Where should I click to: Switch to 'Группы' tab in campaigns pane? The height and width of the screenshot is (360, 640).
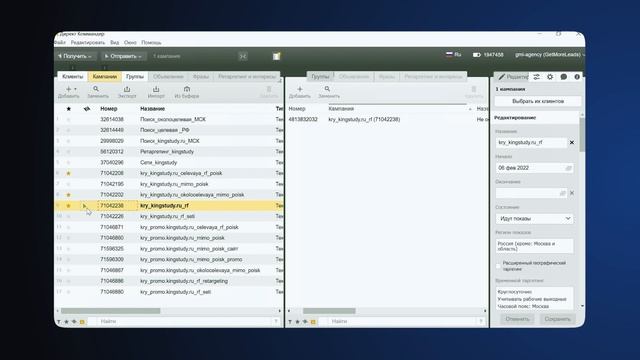pos(135,77)
